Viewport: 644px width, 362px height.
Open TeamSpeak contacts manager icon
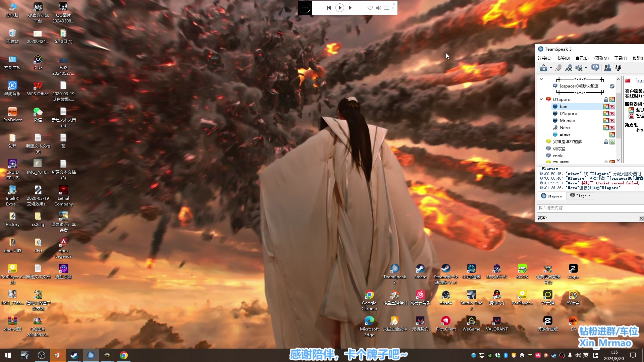point(607,68)
